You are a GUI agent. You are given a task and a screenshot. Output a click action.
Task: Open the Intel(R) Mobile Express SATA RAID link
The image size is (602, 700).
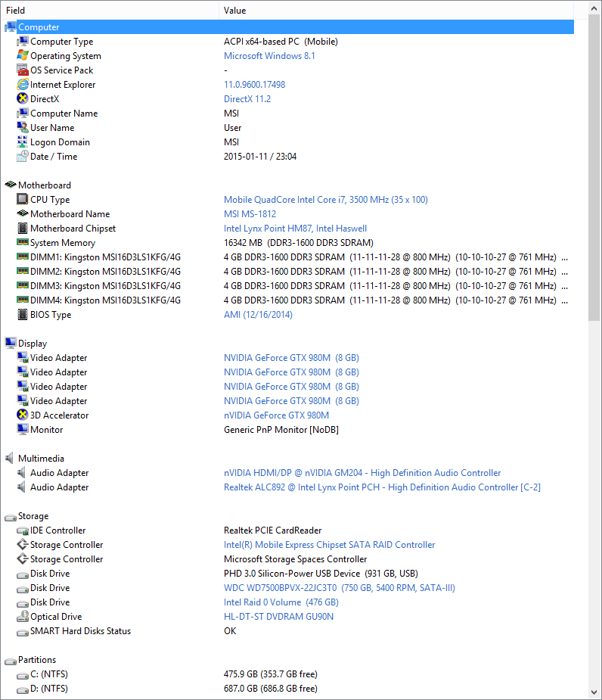click(329, 545)
